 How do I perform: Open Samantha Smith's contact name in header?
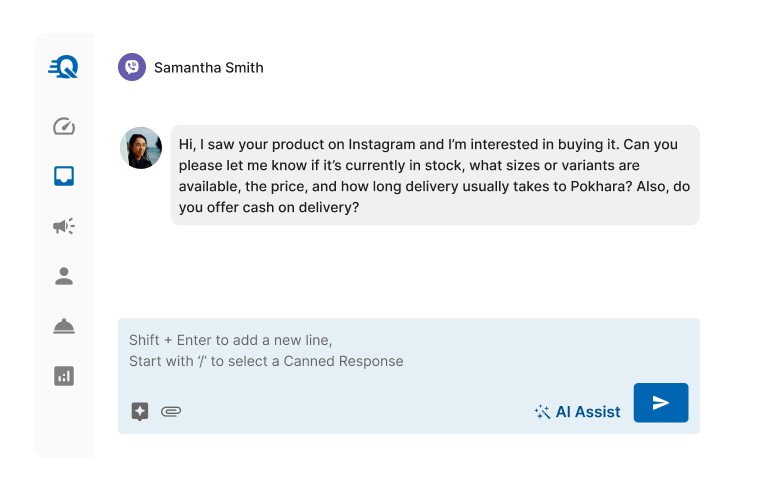(x=209, y=68)
